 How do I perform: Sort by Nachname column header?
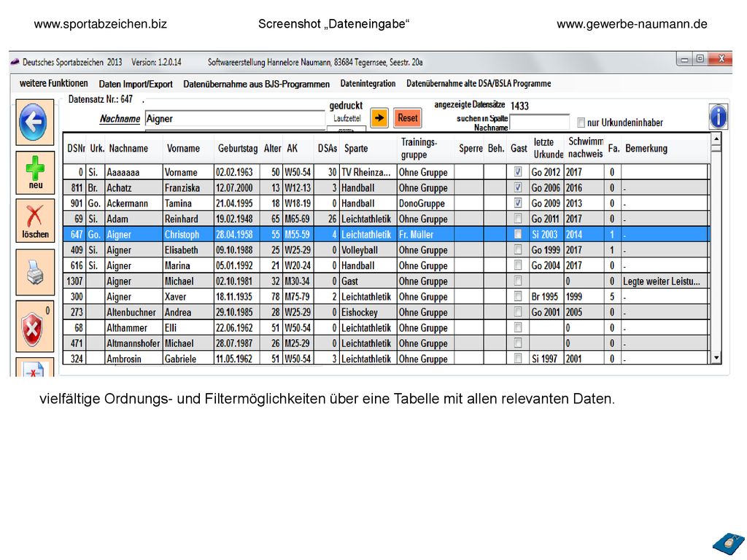128,148
